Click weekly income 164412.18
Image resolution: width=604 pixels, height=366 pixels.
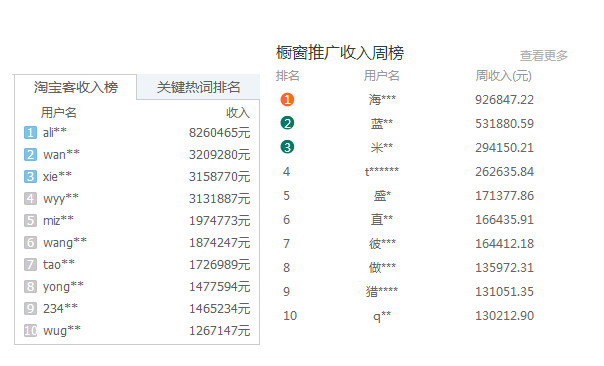point(504,243)
